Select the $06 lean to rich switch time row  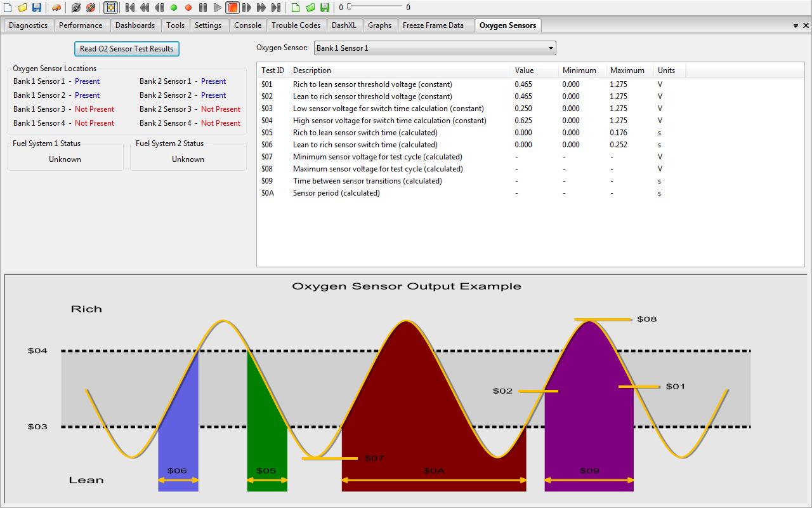[530, 145]
